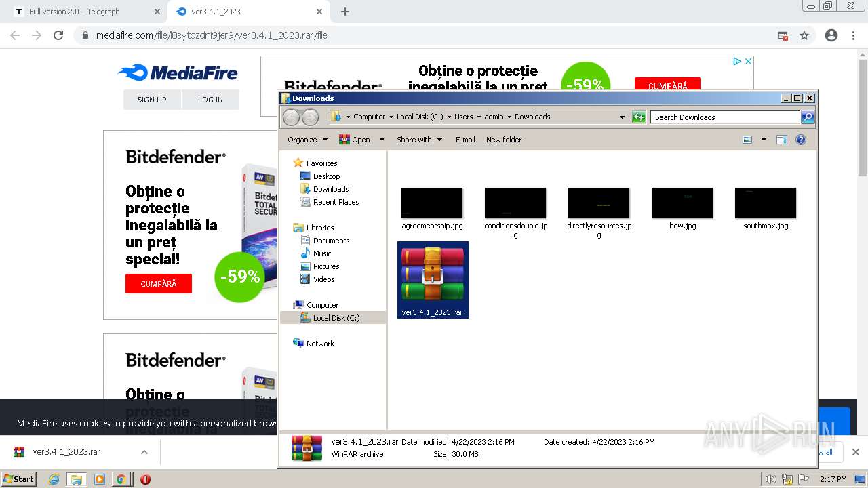The image size is (868, 488).
Task: Open Chrome's three-dot menu
Action: 853,35
